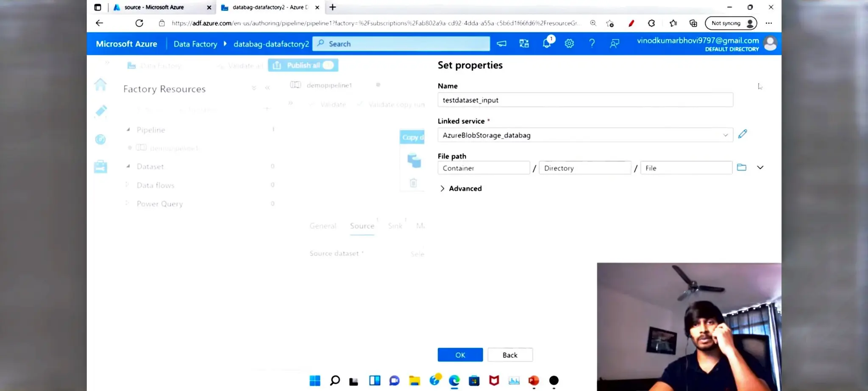Open the Azure notifications bell

point(547,43)
